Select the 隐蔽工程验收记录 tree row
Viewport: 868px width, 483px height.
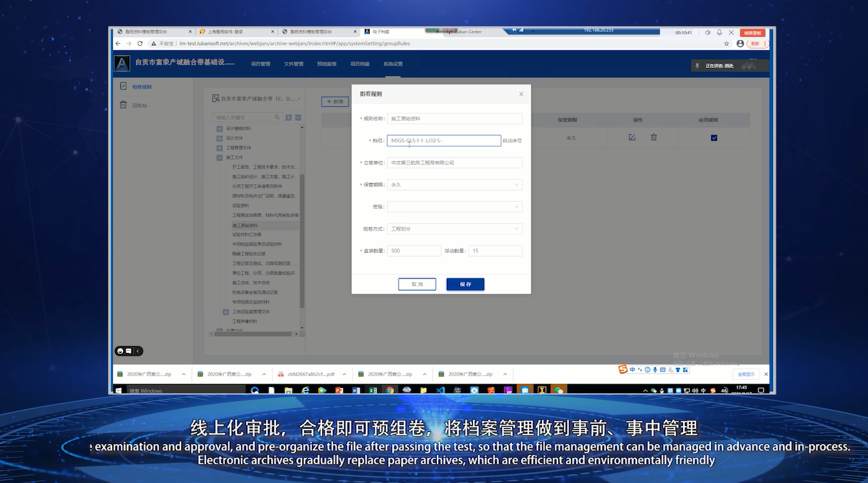[249, 254]
